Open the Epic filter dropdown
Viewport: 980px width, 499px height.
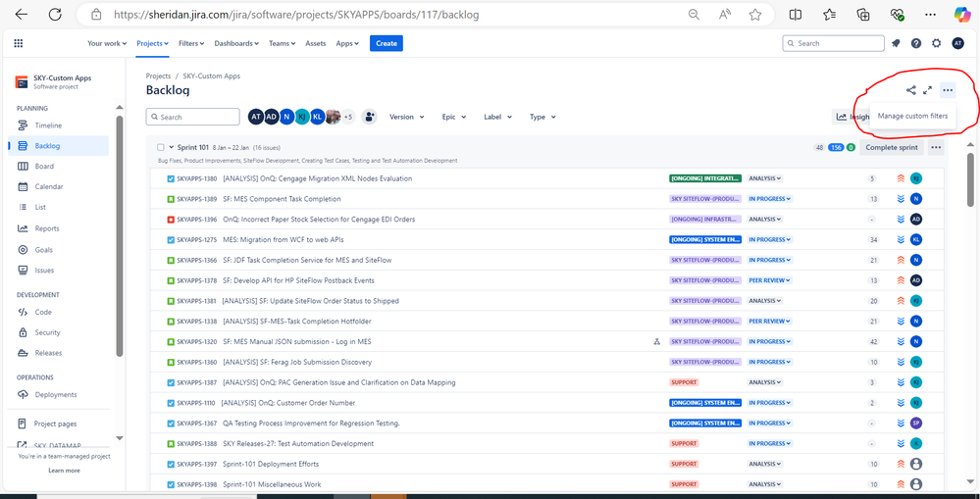(x=454, y=117)
